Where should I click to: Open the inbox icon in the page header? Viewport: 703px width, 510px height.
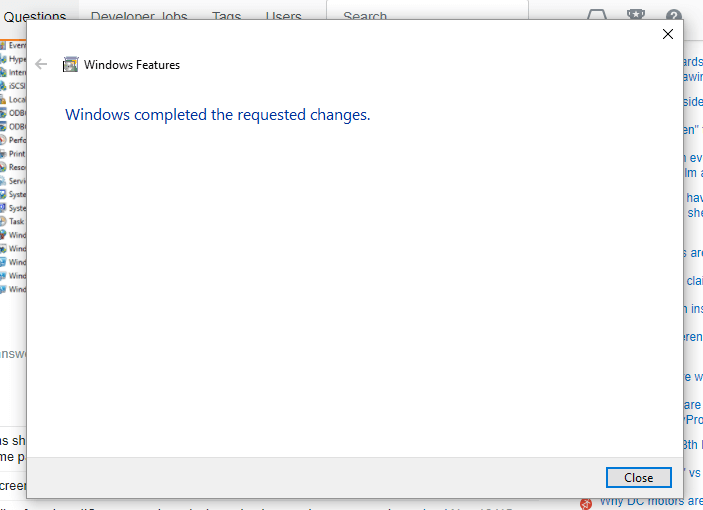click(597, 15)
